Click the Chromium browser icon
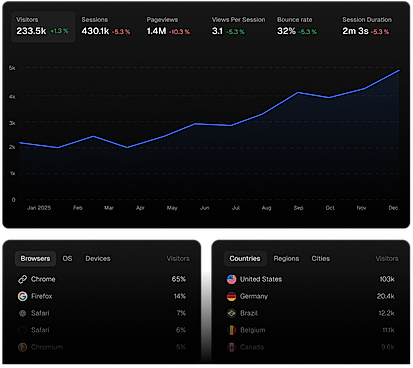Image resolution: width=413 pixels, height=368 pixels. pyautogui.click(x=22, y=347)
